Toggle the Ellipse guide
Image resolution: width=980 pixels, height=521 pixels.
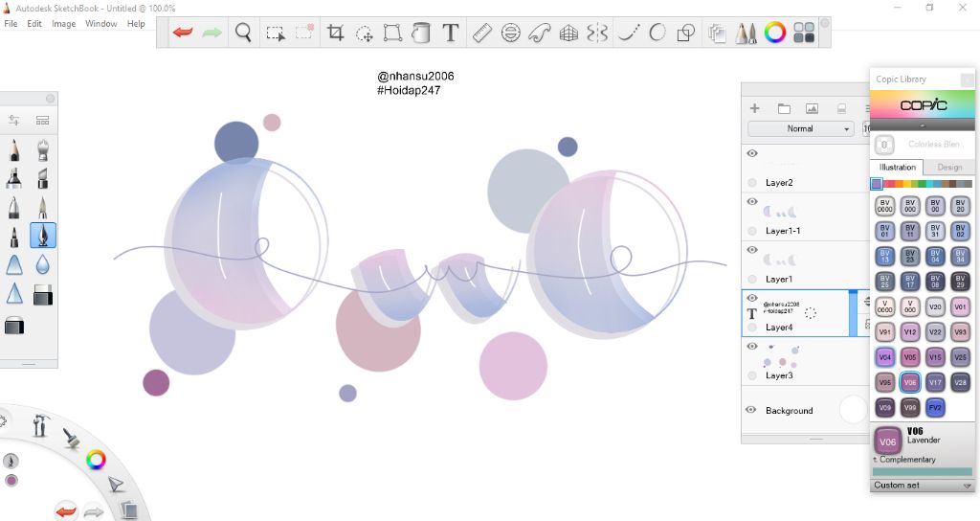coord(511,33)
